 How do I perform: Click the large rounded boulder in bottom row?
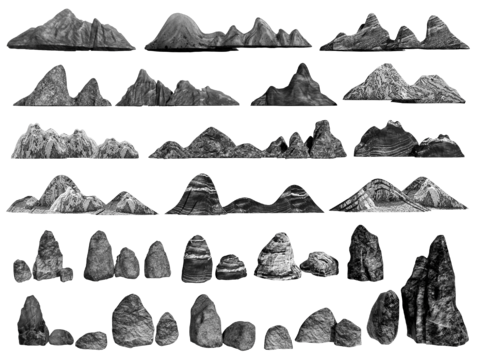133,320
